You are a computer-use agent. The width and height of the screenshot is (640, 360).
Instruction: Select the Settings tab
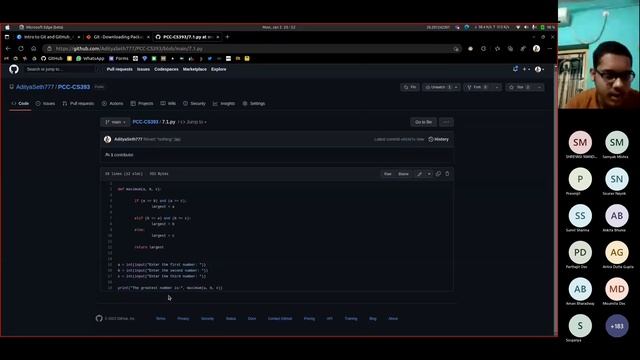[254, 104]
